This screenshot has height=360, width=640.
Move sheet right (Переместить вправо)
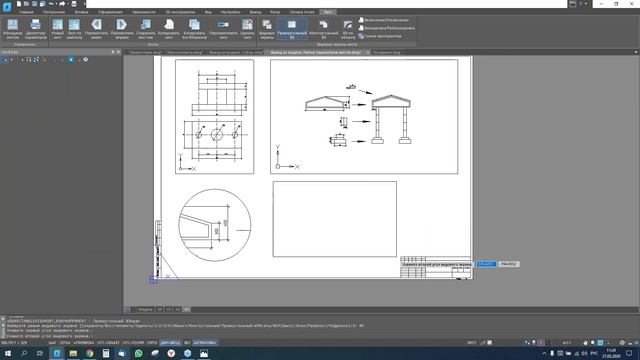pyautogui.click(x=122, y=29)
